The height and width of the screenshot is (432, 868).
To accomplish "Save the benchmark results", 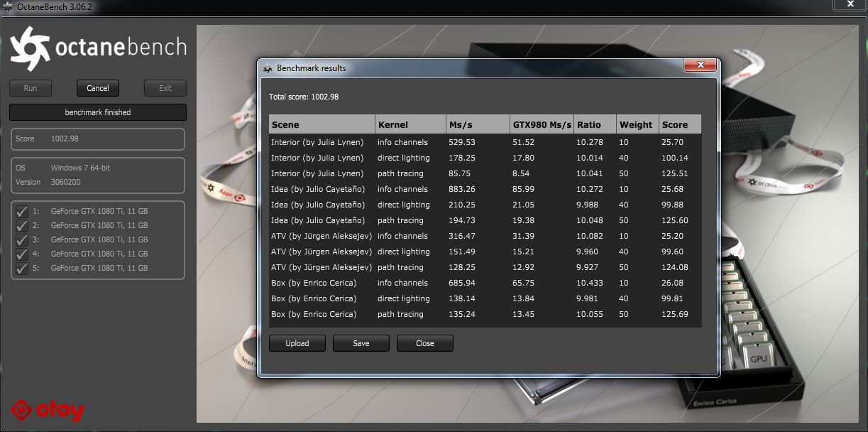I will click(x=361, y=343).
